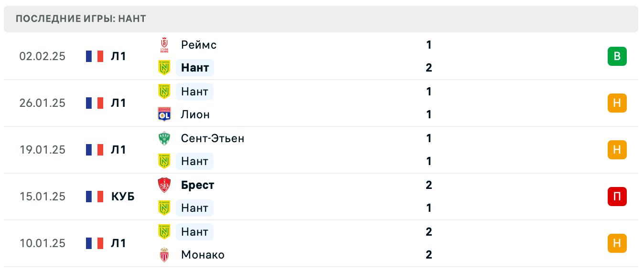Click orange Н badge for Monaco match
This screenshot has width=644, height=270.
coord(617,243)
